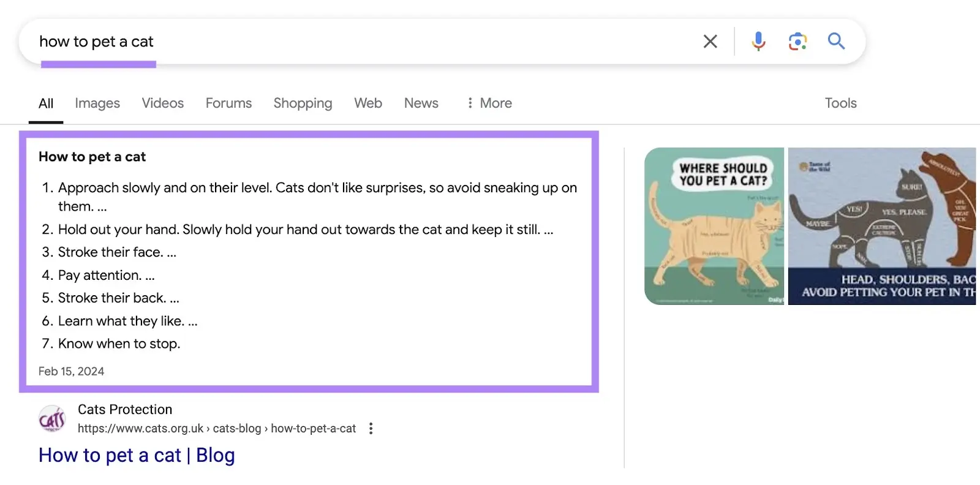Image resolution: width=980 pixels, height=485 pixels.
Task: Open Google Lens image search icon
Action: (x=797, y=42)
